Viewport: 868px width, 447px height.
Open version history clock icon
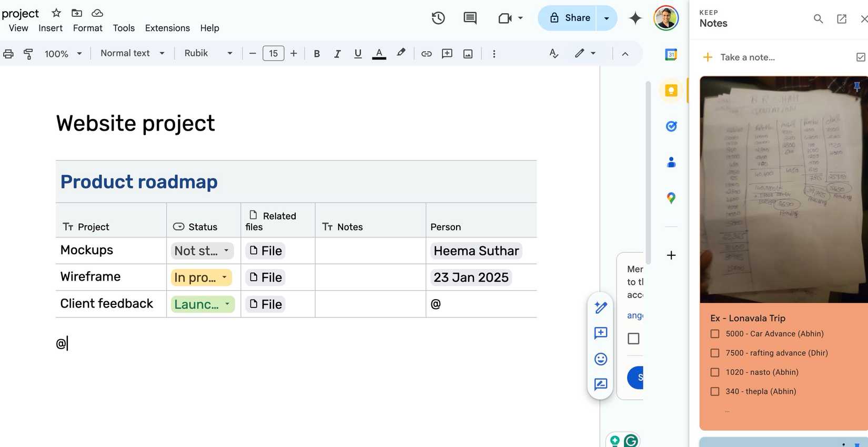click(x=438, y=18)
